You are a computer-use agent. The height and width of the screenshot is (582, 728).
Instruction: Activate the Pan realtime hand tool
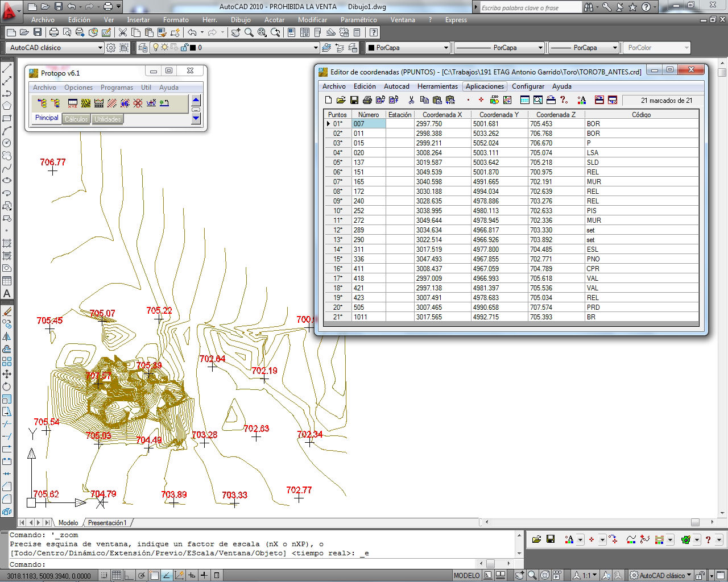236,32
